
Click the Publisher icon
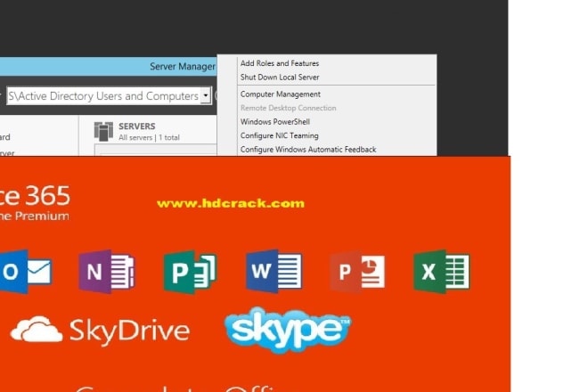click(x=190, y=272)
